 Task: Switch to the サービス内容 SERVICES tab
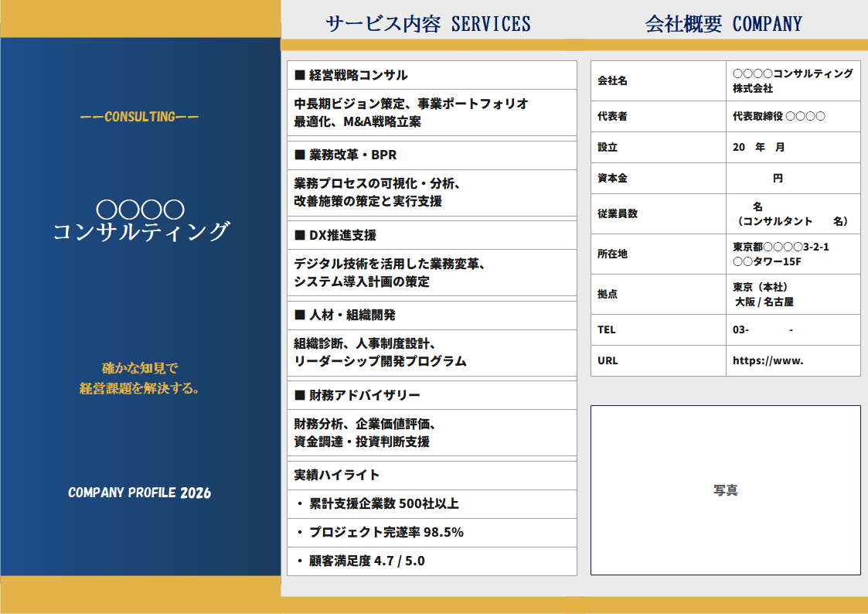(428, 24)
